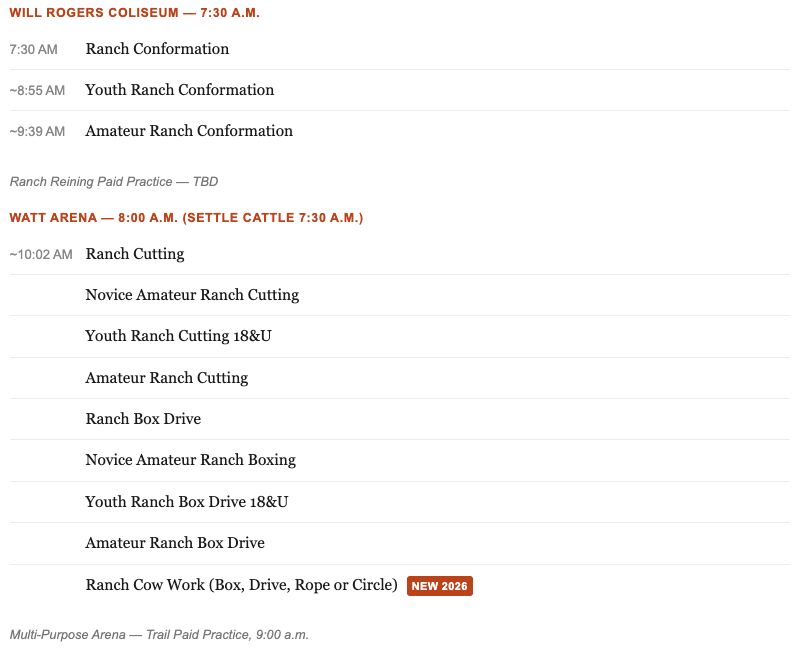
Task: Click the ~10:02 AM time label
Action: coord(41,255)
